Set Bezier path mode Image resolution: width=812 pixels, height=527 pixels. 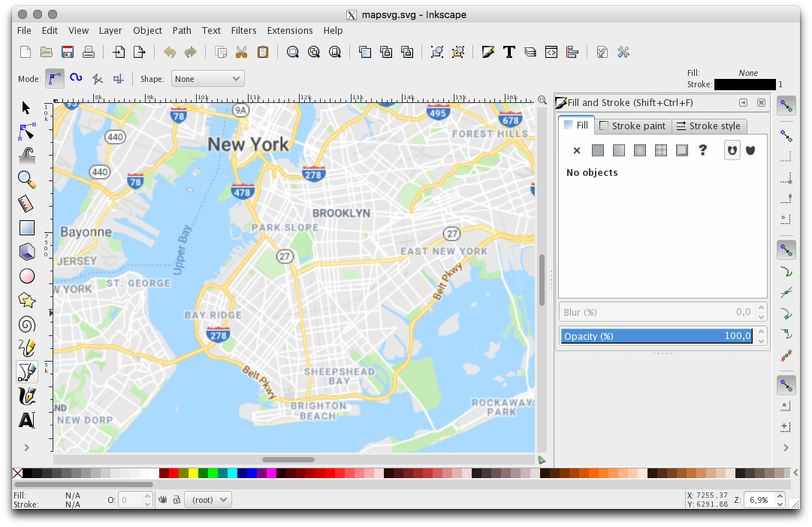tap(55, 79)
